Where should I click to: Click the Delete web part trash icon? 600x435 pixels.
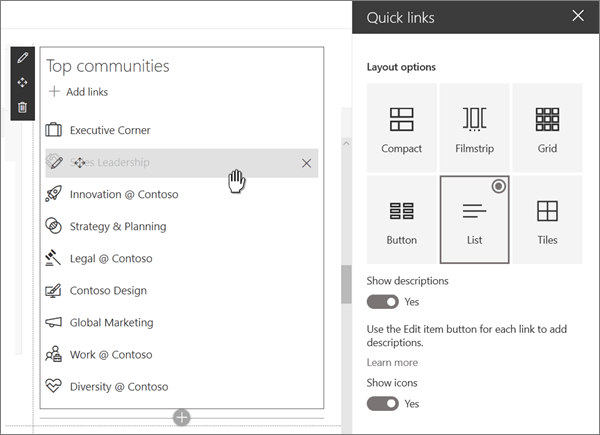pyautogui.click(x=23, y=107)
